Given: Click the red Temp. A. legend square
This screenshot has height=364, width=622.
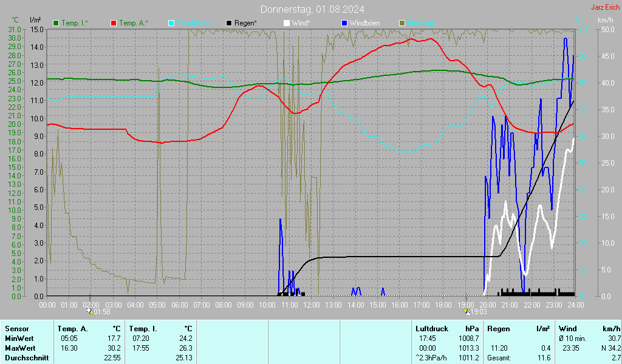Looking at the screenshot, I should 114,23.
